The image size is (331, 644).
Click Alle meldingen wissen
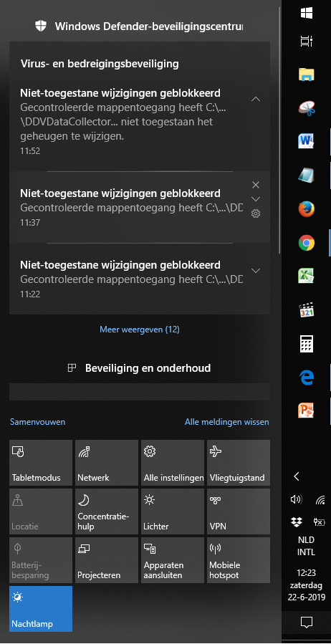tap(226, 422)
